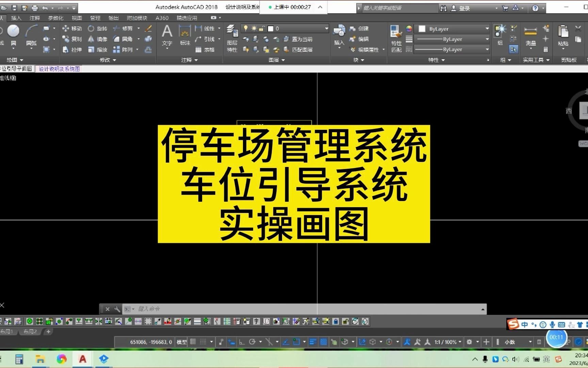Select the 复制 (Copy) tool
The image size is (588, 368).
[x=72, y=39]
